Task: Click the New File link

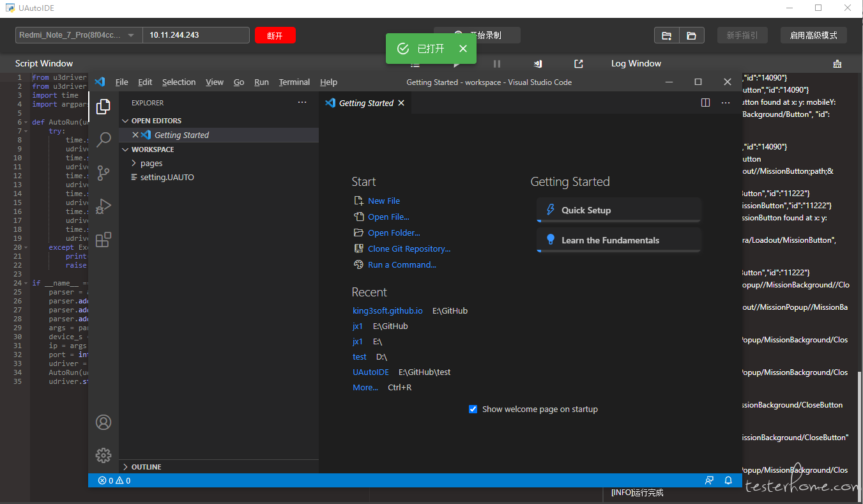Action: 384,201
